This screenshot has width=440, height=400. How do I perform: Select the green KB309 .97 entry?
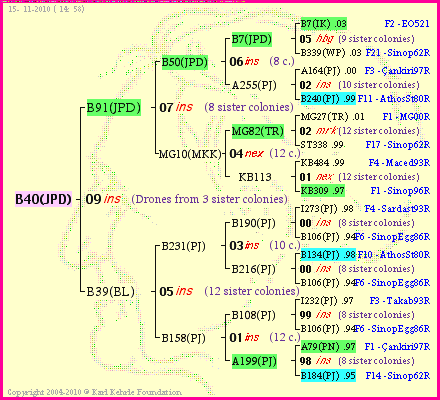(323, 191)
